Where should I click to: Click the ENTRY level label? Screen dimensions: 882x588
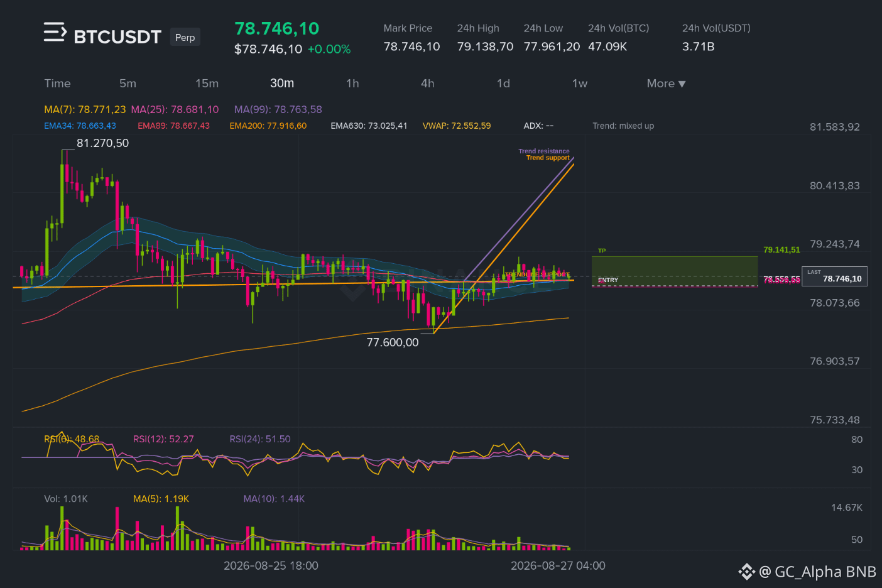point(608,280)
